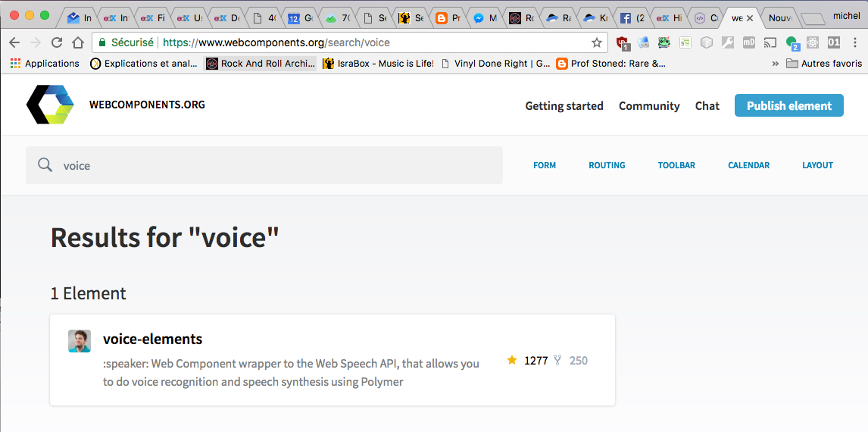Close the active webcomponents tab

[750, 18]
